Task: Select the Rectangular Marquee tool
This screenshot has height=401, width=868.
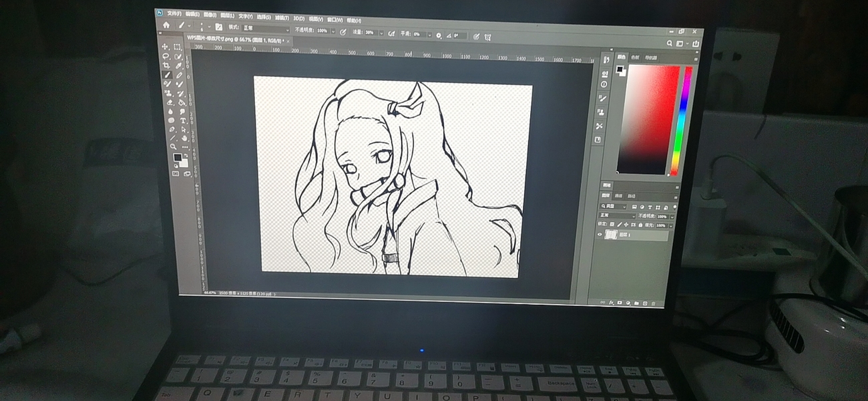Action: (177, 47)
